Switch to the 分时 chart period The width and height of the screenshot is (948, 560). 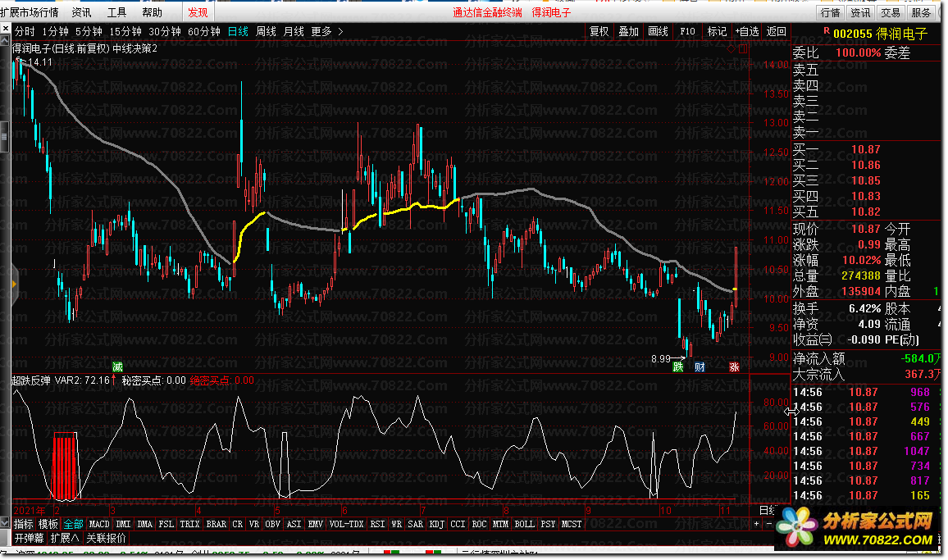click(25, 31)
